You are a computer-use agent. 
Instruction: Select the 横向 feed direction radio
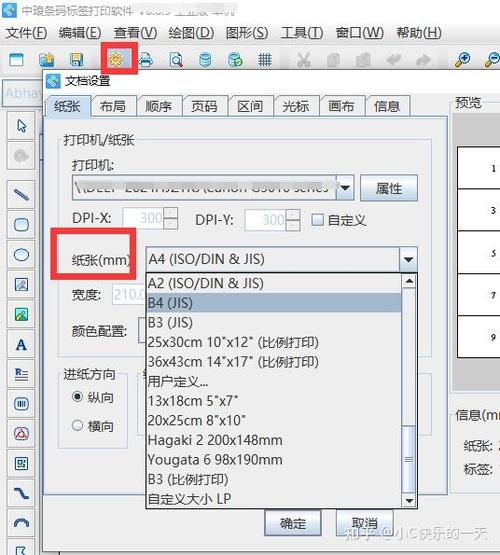[x=77, y=425]
